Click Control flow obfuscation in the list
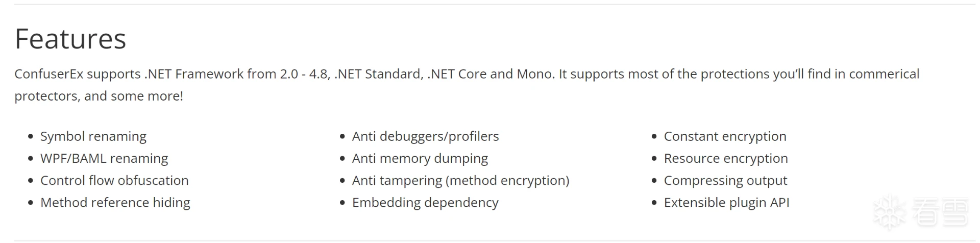This screenshot has width=980, height=243. (x=114, y=180)
